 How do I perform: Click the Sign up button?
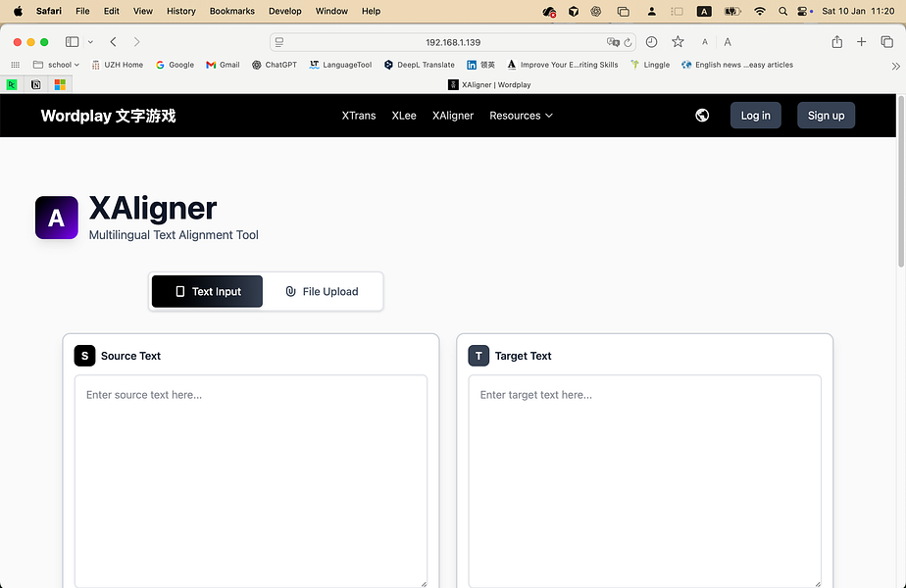click(827, 116)
